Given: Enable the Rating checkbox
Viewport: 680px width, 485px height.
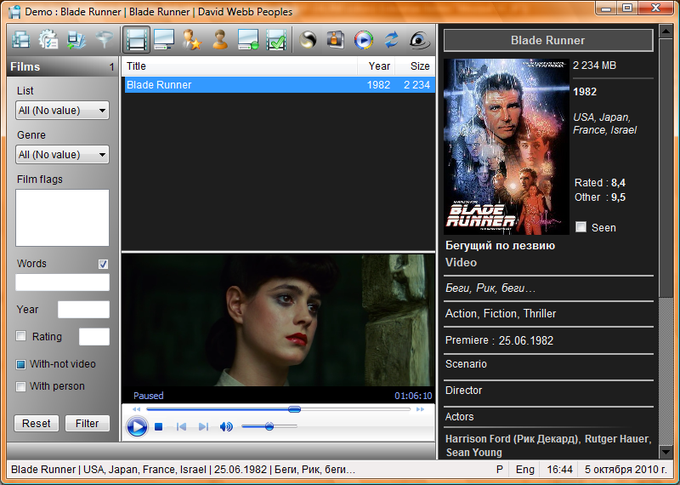Looking at the screenshot, I should [22, 336].
